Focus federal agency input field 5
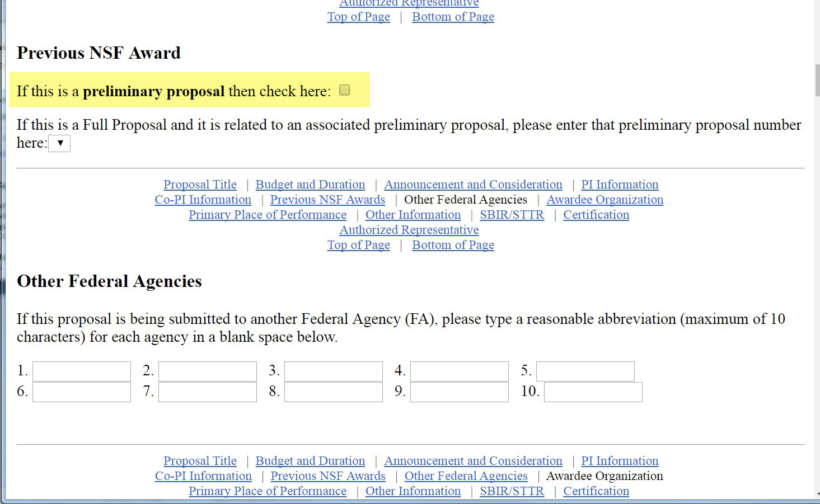Screen dimensions: 820x504 coord(585,371)
